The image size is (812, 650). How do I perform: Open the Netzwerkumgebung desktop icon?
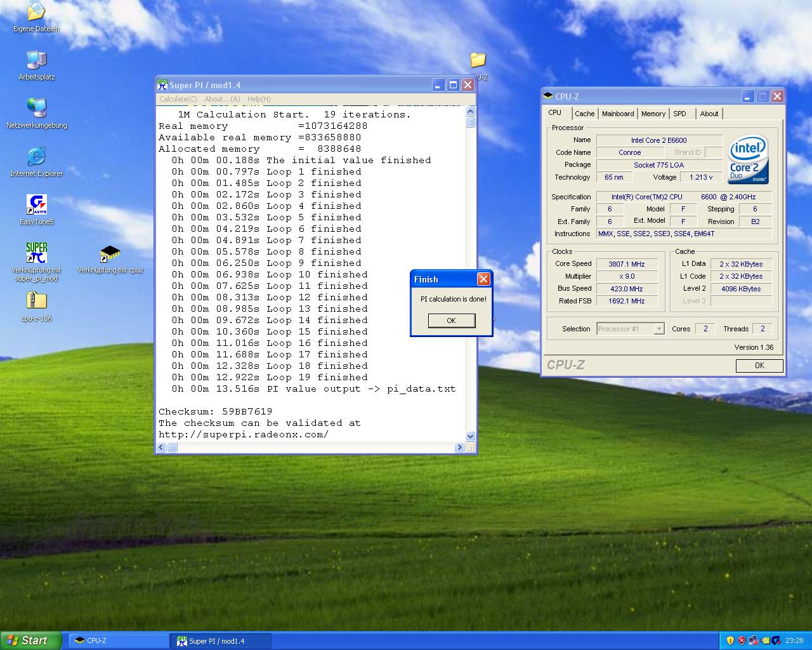(x=37, y=109)
